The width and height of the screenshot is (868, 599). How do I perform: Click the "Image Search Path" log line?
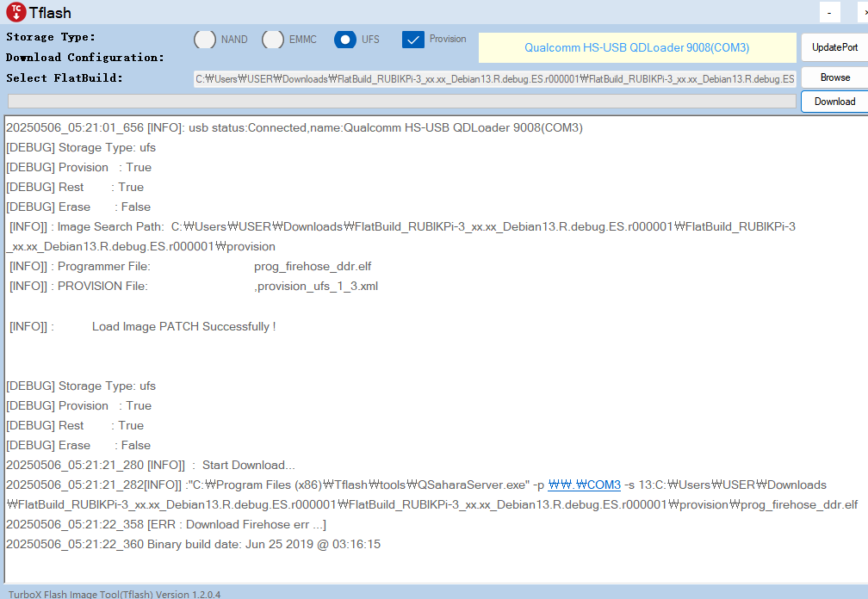pos(400,237)
